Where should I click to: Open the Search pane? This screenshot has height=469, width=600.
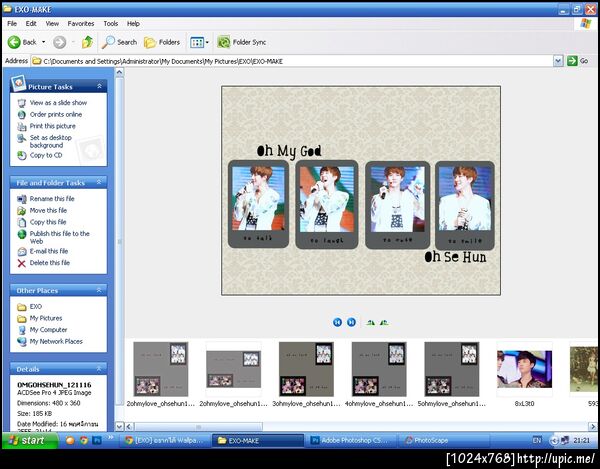click(119, 42)
